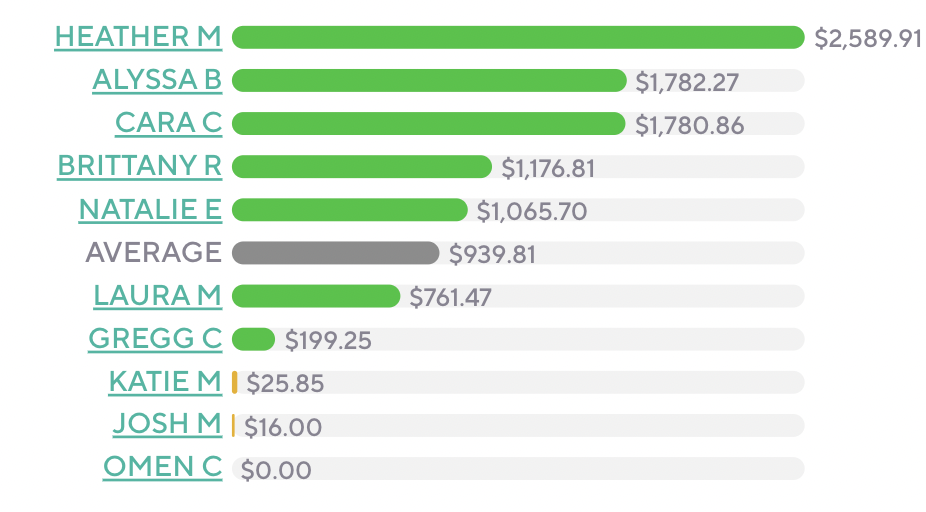Viewport: 926px width, 512px height.
Task: Click the AVERAGE row label
Action: tap(153, 253)
